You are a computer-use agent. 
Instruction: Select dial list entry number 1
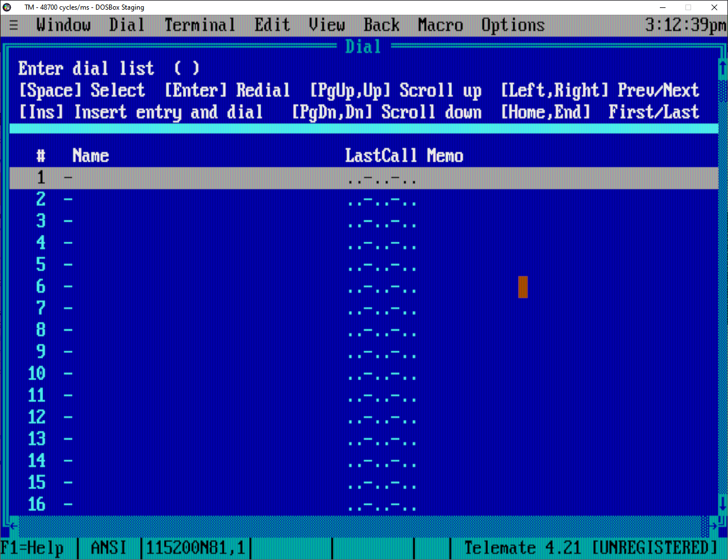[x=227, y=177]
